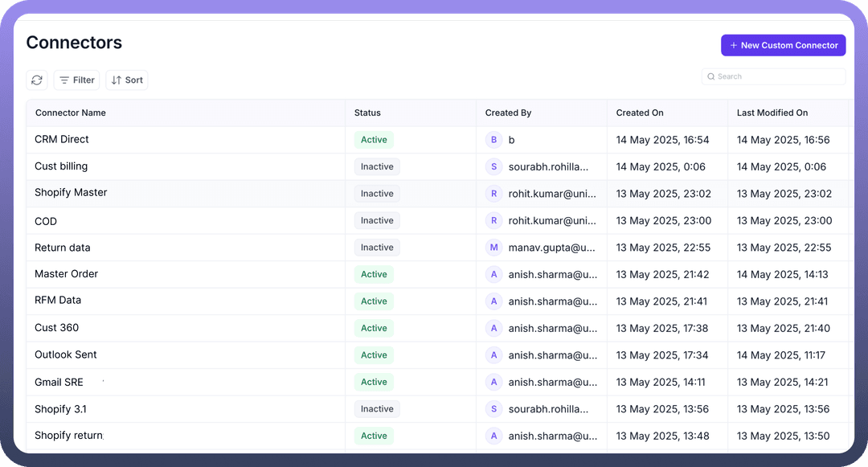Image resolution: width=868 pixels, height=467 pixels.
Task: Click the Last Modified On column header
Action: pos(772,113)
